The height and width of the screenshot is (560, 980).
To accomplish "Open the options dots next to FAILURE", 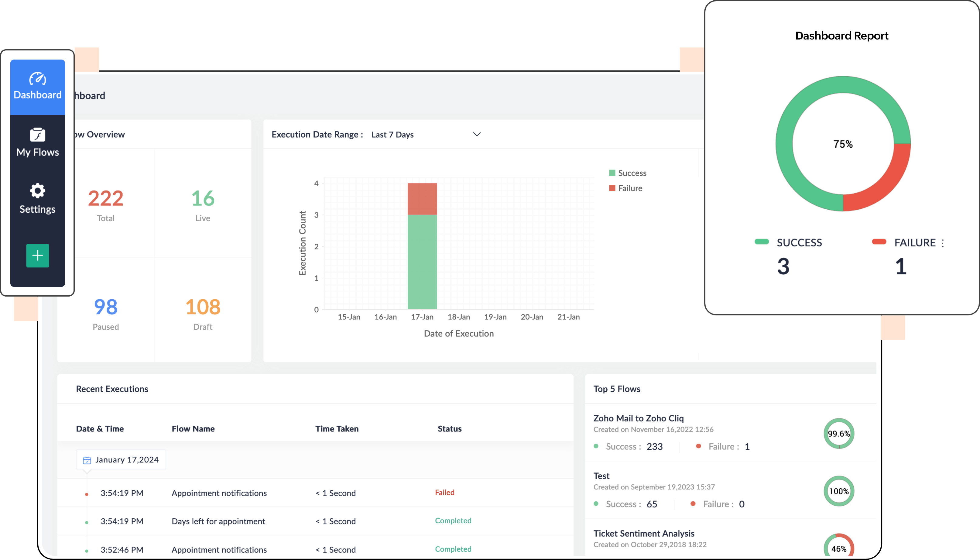I will point(943,243).
